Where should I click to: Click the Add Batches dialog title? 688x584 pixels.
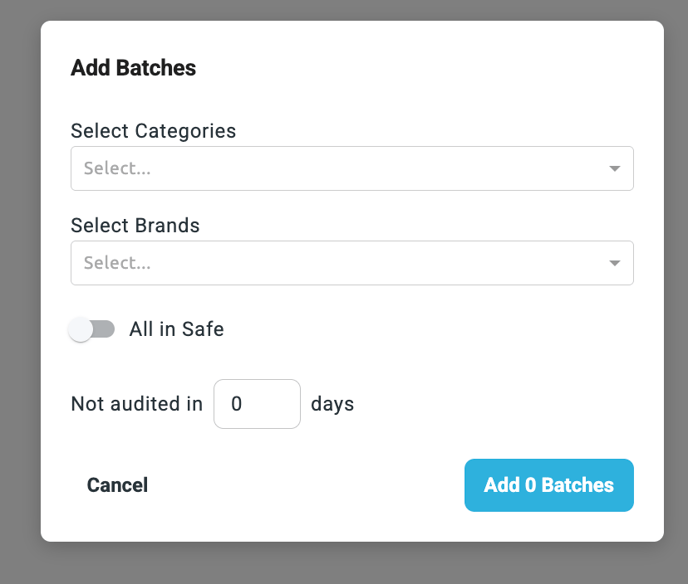tap(133, 68)
